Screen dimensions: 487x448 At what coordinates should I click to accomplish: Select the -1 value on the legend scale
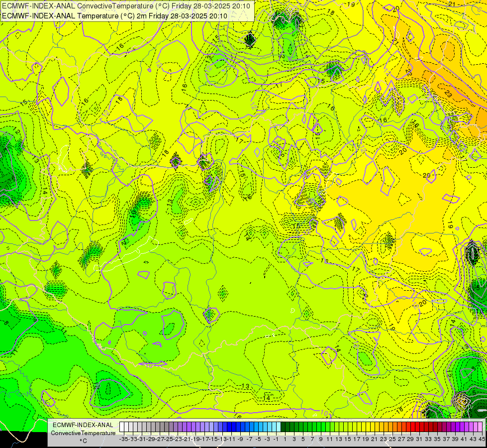[276, 439]
